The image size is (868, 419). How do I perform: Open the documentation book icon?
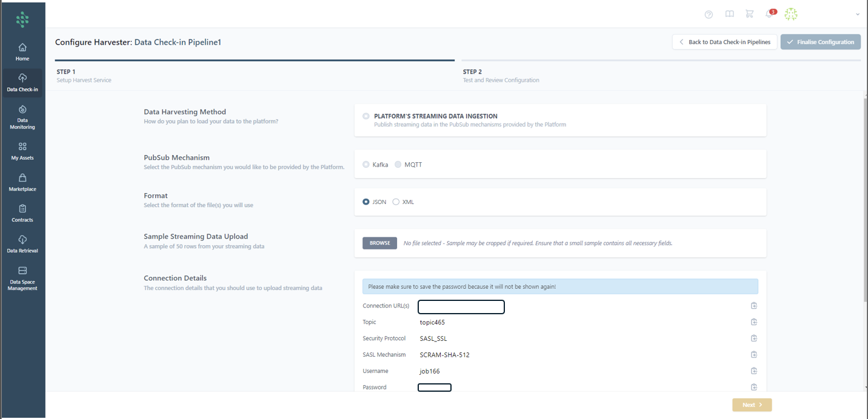(x=729, y=15)
